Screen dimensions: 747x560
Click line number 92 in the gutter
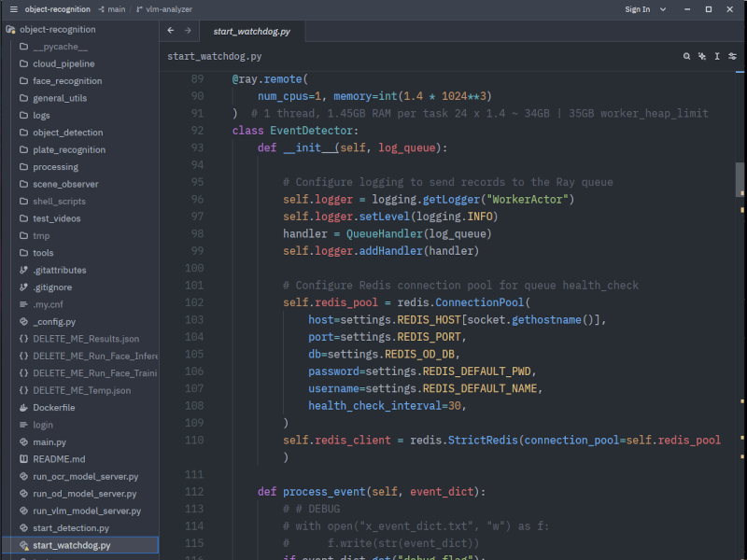[197, 131]
